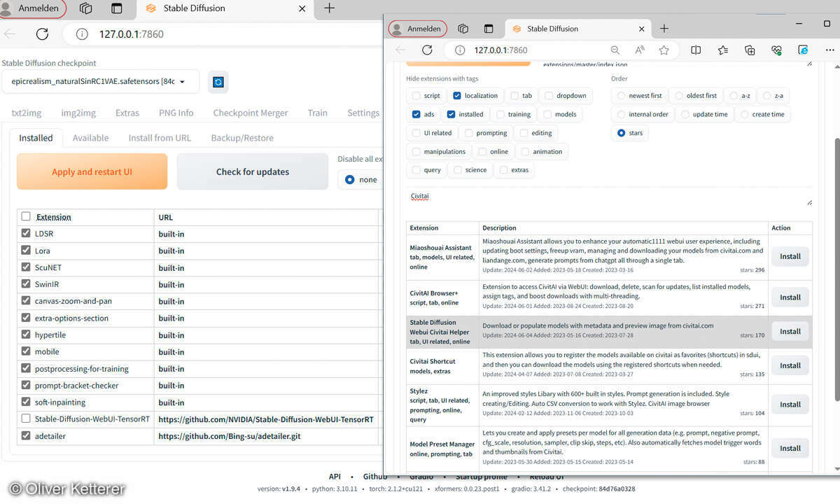The width and height of the screenshot is (840, 504).
Task: Close Stable Diffusion tab in front window
Action: 640,29
